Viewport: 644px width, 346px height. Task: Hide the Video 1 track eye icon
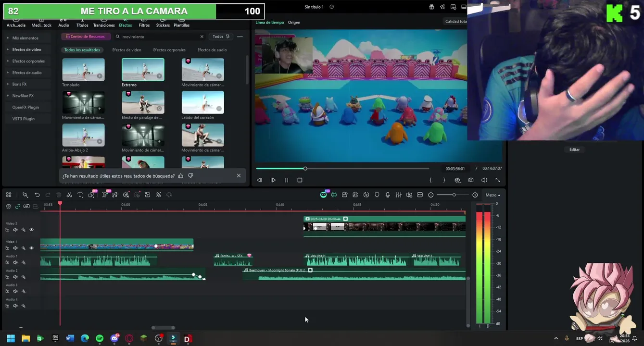[32, 248]
